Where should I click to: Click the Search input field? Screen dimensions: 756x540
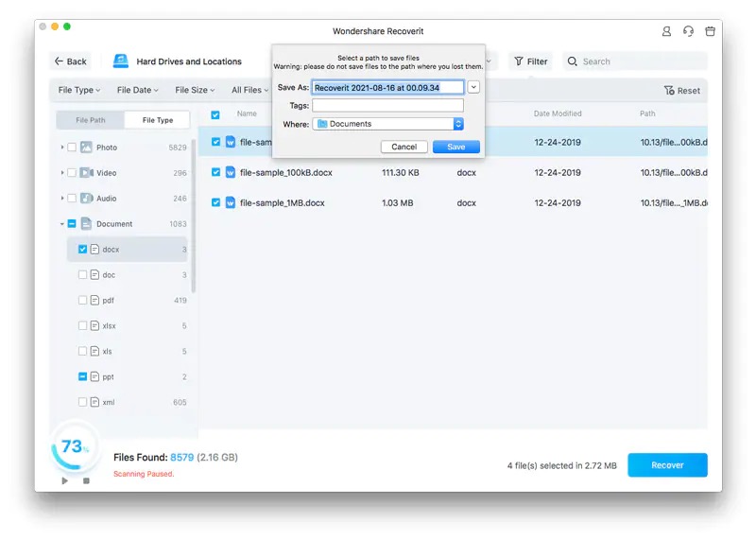click(x=635, y=61)
